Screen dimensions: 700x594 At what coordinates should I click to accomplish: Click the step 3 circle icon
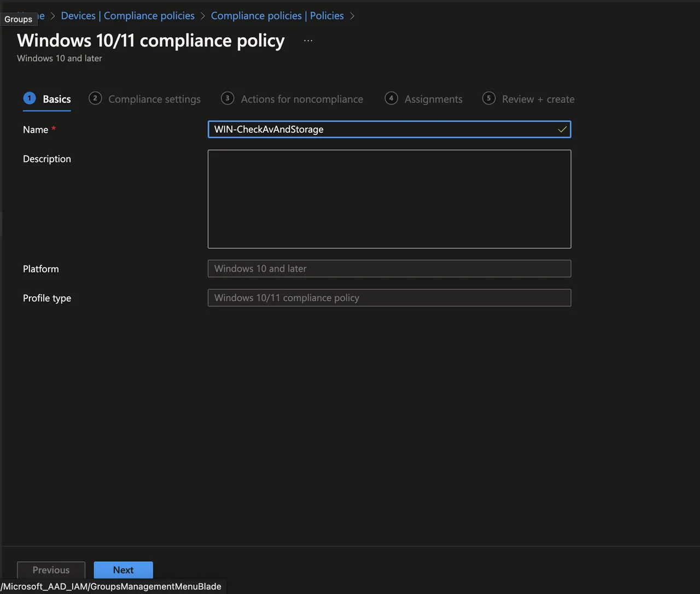(227, 98)
